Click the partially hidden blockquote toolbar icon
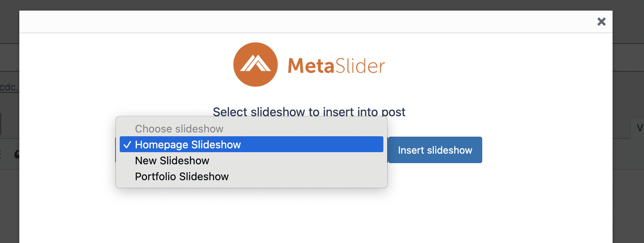Image resolution: width=644 pixels, height=243 pixels. 17,154
